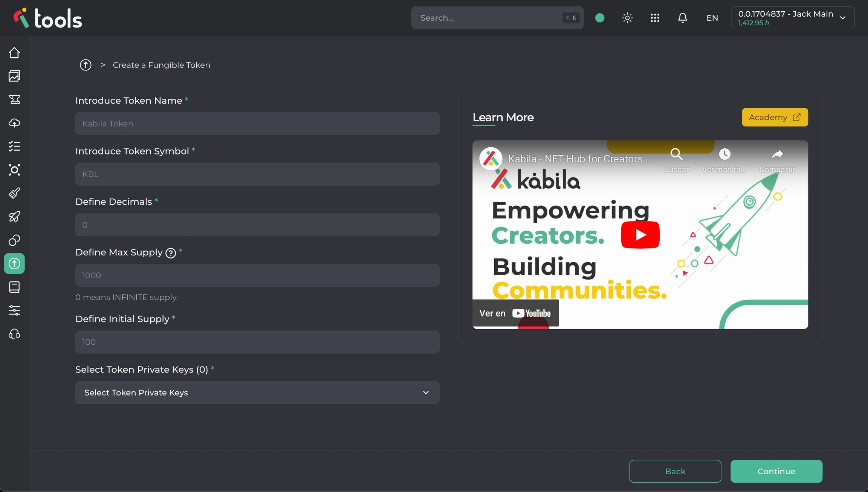Viewport: 868px width, 492px height.
Task: Click Max Supply help question mark
Action: (x=171, y=253)
